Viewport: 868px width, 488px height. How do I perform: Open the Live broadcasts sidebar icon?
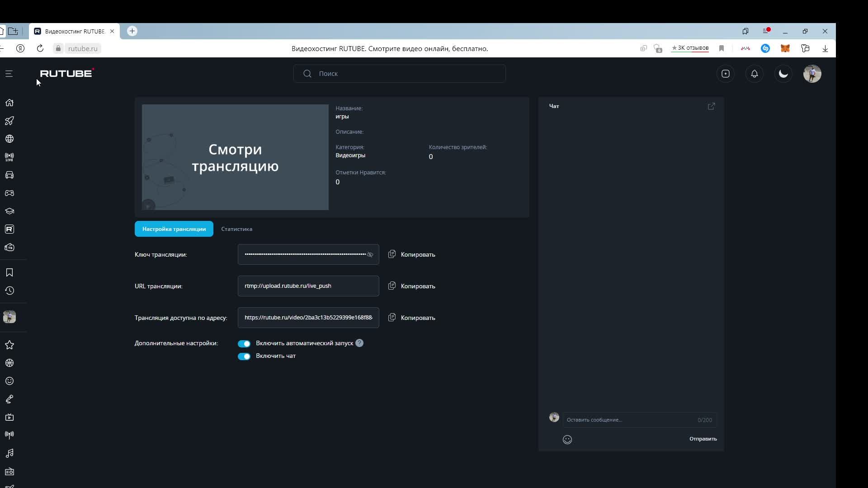pos(9,157)
